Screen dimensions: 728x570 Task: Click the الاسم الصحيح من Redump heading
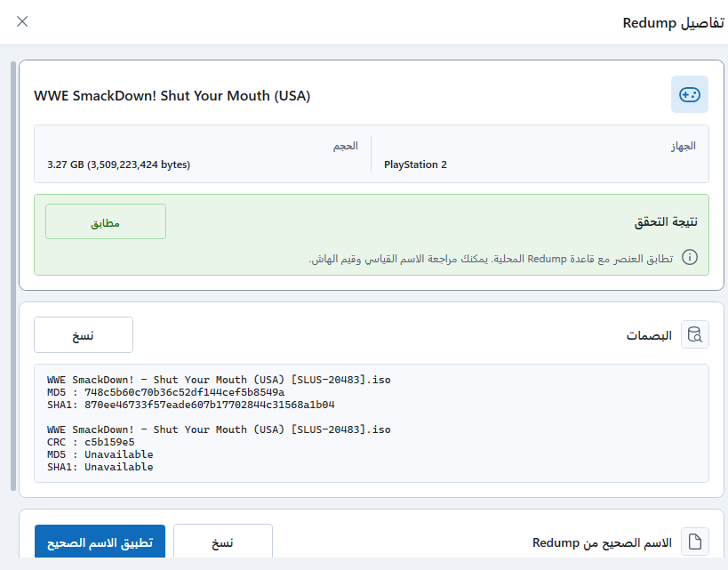click(x=602, y=542)
